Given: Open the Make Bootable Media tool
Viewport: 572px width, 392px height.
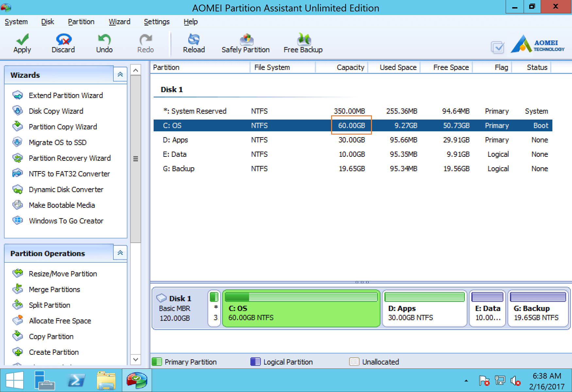Looking at the screenshot, I should coord(61,205).
